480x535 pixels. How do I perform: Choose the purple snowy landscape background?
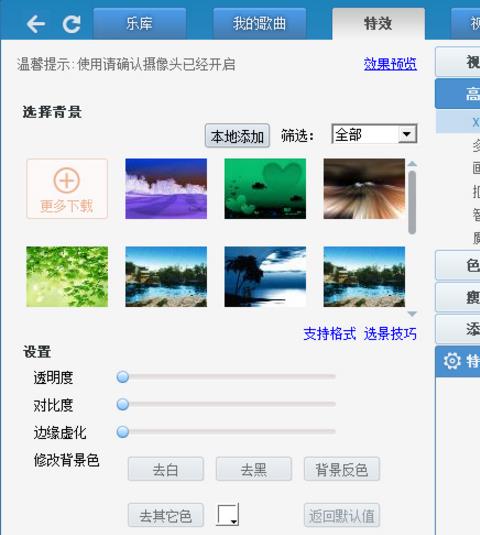click(166, 189)
